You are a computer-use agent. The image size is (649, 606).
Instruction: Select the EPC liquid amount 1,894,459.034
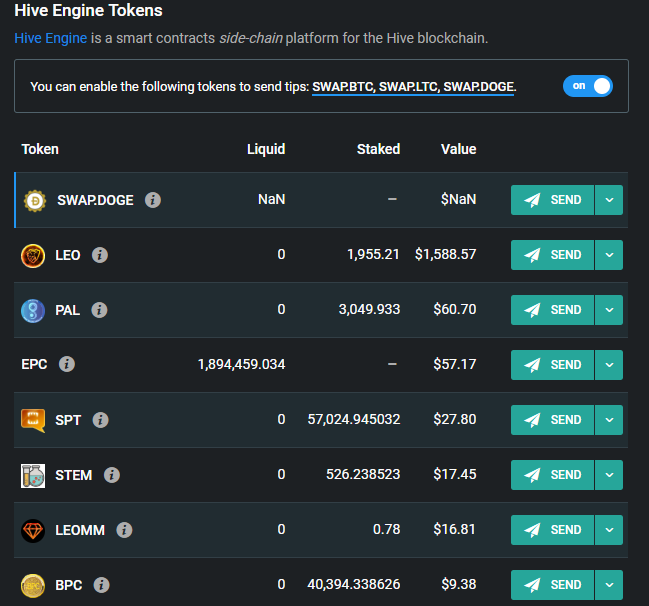point(242,365)
